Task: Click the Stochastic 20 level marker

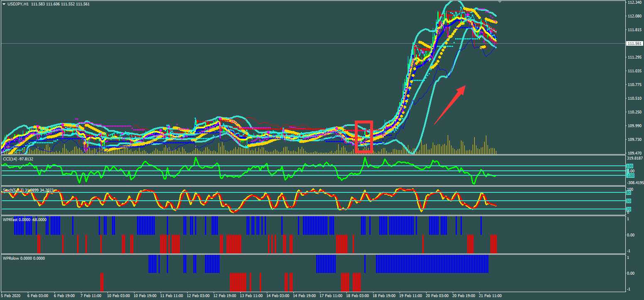Action: pyautogui.click(x=629, y=209)
